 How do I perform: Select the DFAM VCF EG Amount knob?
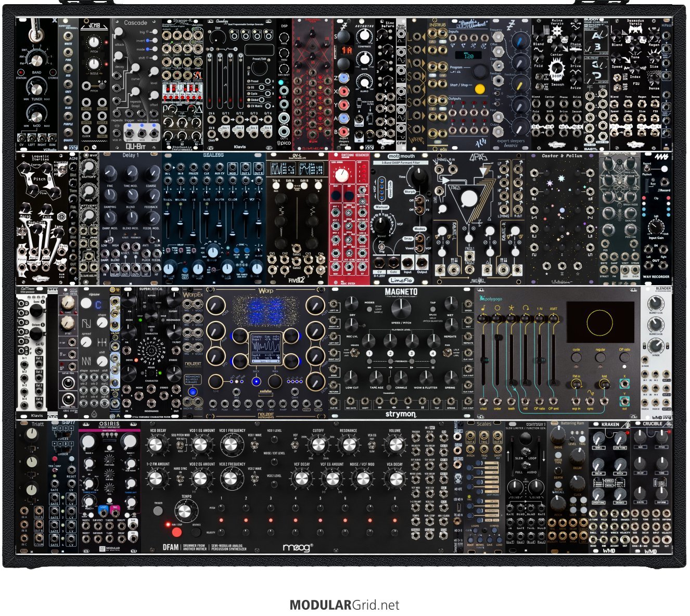332,478
